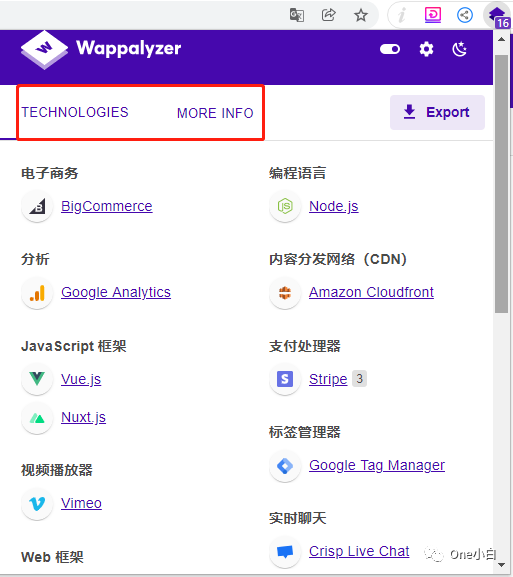Open the Vimeo link
The image size is (513, 577).
tap(81, 503)
